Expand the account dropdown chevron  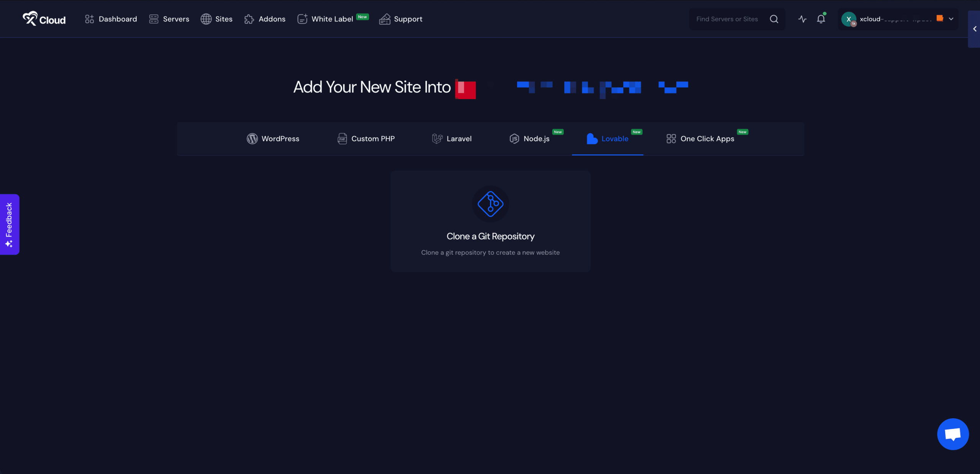click(951, 19)
